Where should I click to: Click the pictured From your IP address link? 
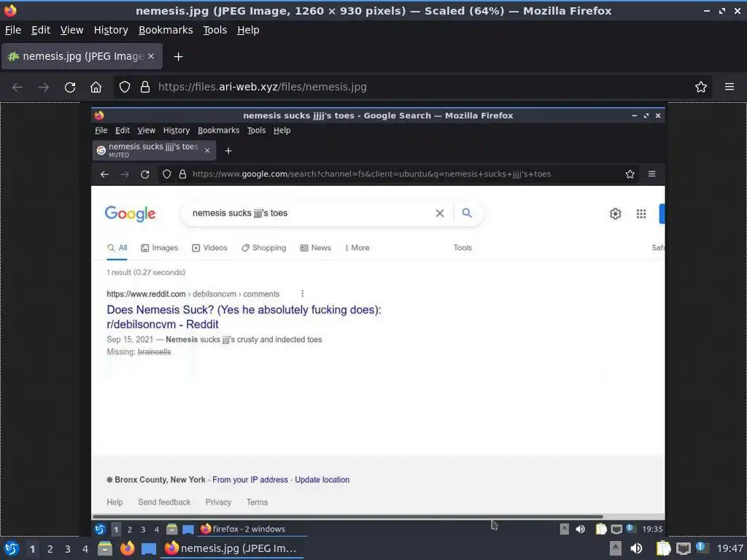[x=250, y=480]
